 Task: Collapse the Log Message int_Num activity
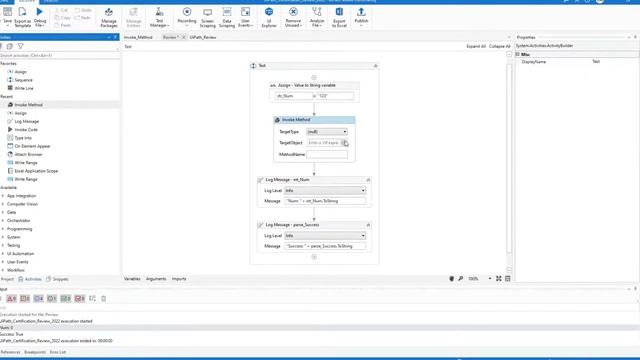pyautogui.click(x=368, y=180)
